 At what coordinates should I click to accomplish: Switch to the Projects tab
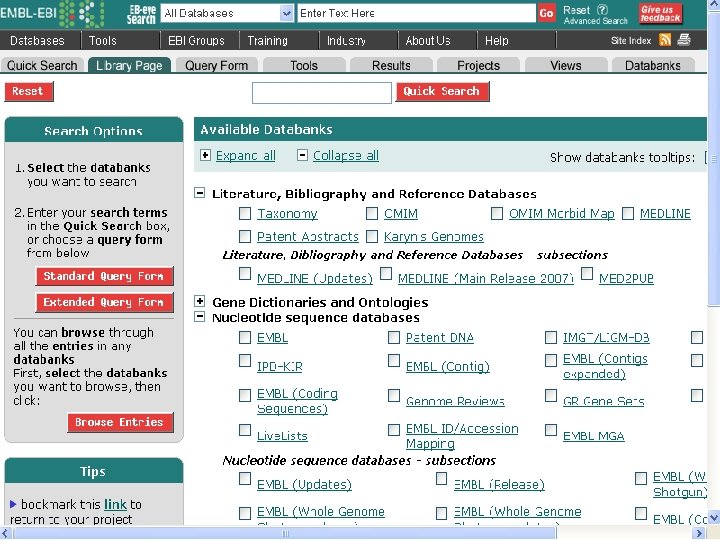(478, 65)
